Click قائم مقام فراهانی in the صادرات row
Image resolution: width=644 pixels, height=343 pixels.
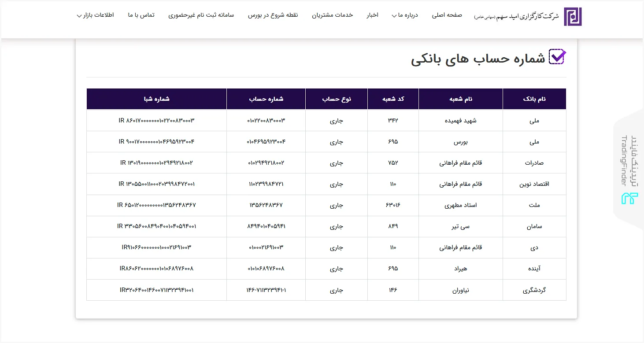(x=461, y=163)
